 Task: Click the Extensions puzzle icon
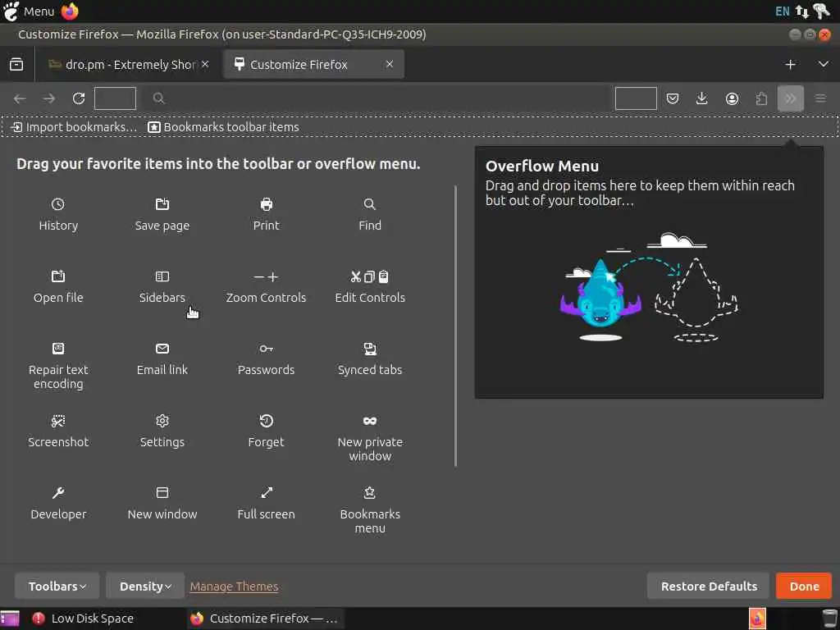coord(761,98)
